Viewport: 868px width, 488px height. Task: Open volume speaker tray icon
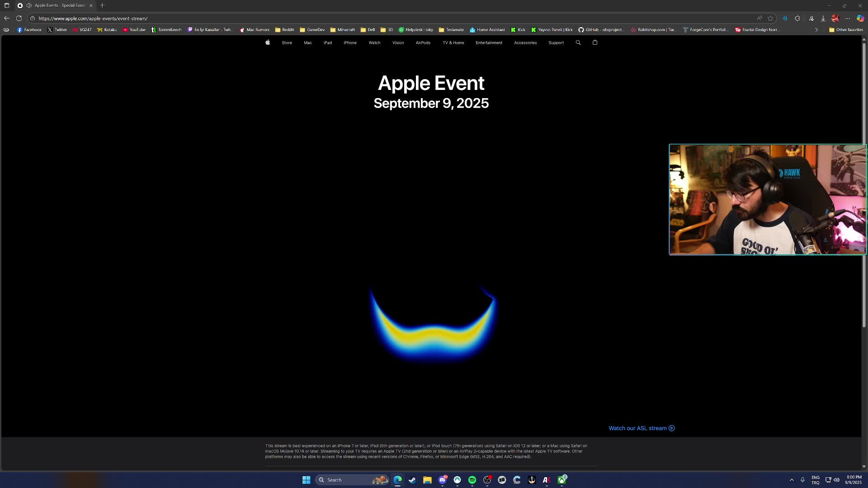pos(836,480)
